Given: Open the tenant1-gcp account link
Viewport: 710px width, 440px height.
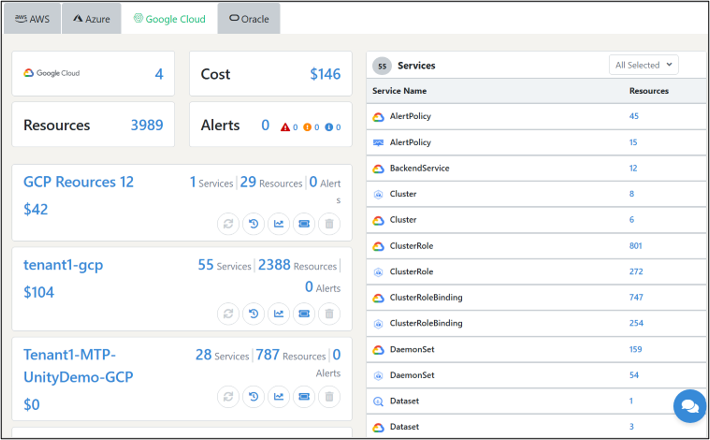Looking at the screenshot, I should coord(63,265).
